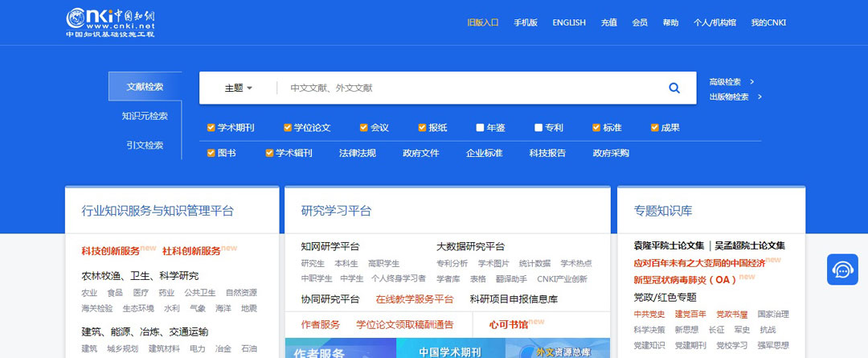Open the customer service chat icon
Viewport: 868px width, 358px height.
(842, 270)
